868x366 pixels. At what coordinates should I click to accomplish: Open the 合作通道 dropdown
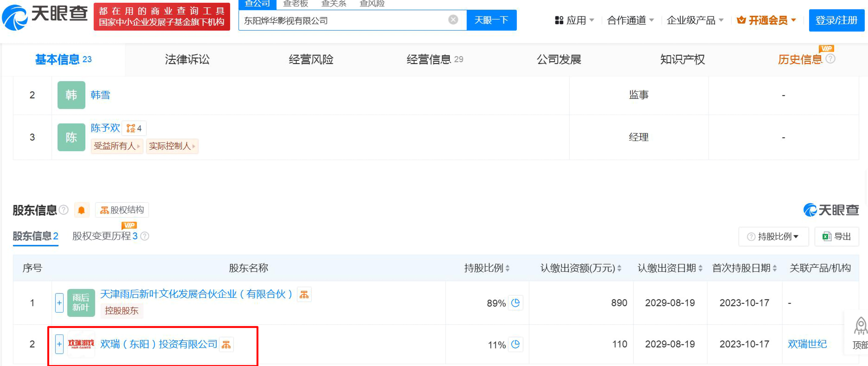point(630,20)
